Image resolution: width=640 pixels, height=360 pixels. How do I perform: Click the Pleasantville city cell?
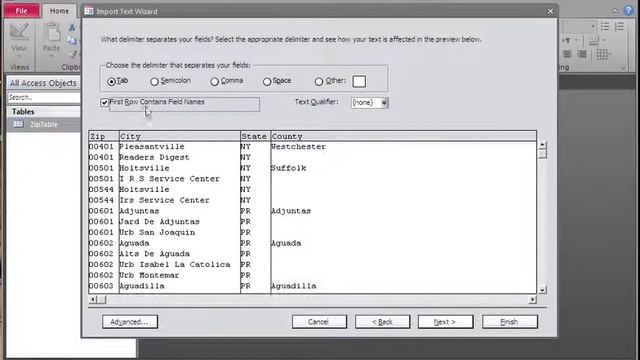click(152, 147)
